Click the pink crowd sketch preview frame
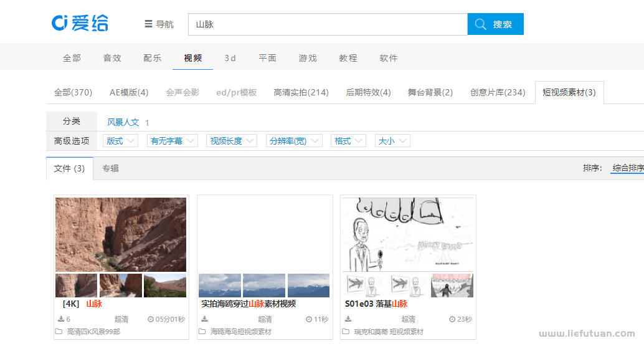The image size is (644, 346). (x=452, y=286)
